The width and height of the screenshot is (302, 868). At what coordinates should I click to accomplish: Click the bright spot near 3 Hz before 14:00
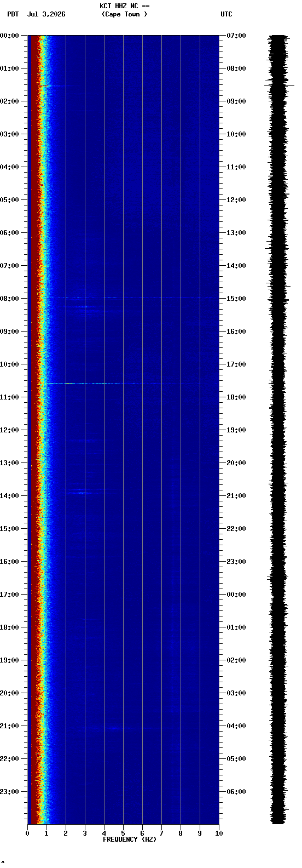pyautogui.click(x=83, y=493)
